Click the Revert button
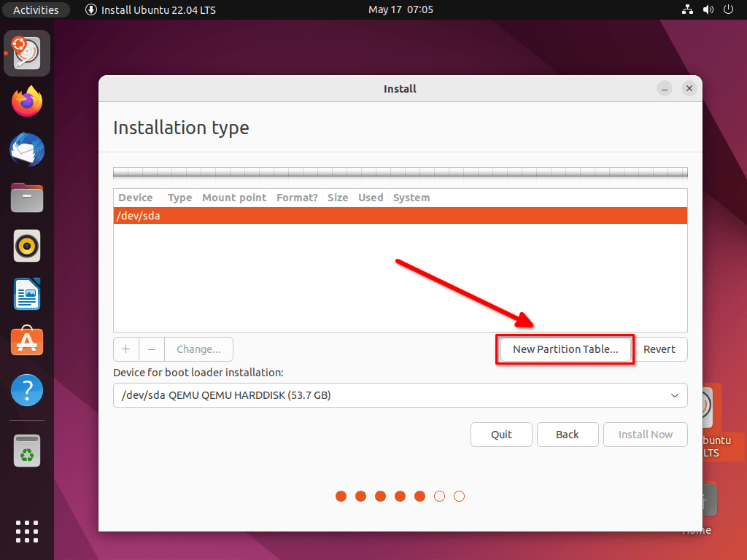 [x=660, y=349]
